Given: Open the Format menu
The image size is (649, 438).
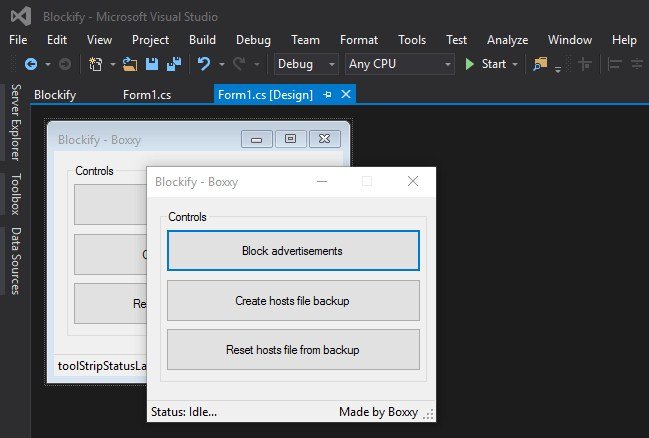Looking at the screenshot, I should click(359, 40).
